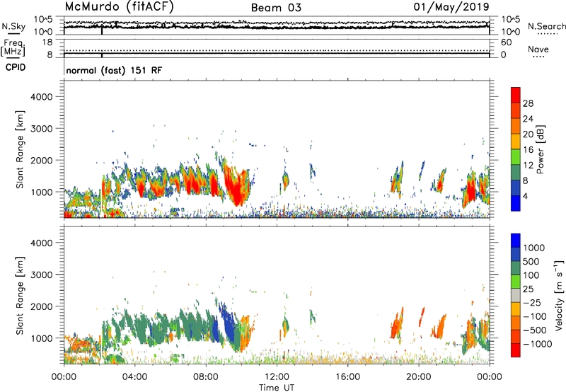Select the bright blue bottom power colorbar segment
Image resolution: width=566 pixels, height=392 pixels.
tap(516, 203)
